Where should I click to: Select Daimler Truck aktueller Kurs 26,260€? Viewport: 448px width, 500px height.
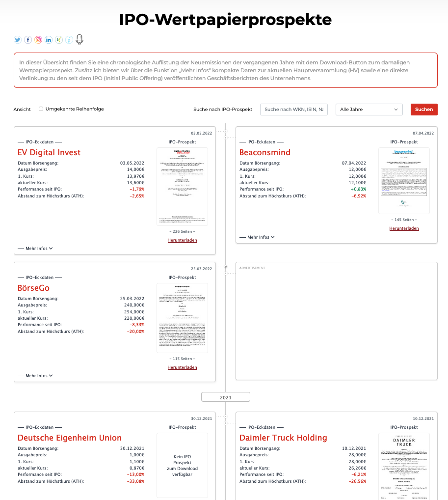tap(357, 468)
